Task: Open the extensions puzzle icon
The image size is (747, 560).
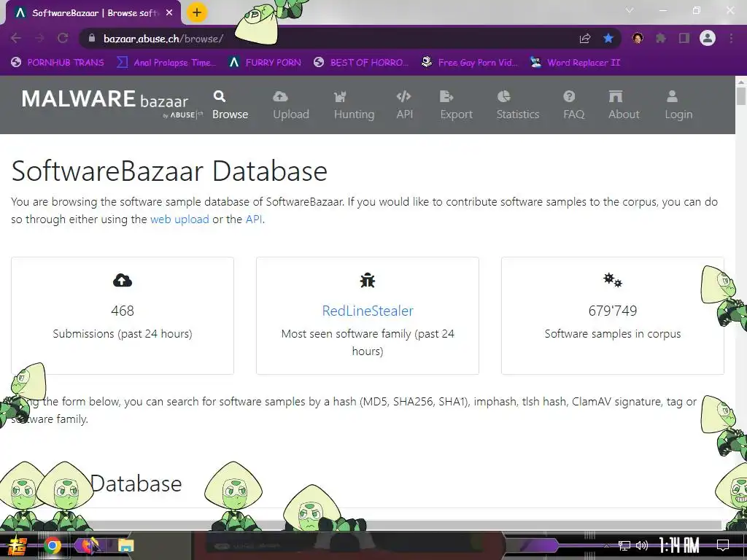Action: coord(661,38)
